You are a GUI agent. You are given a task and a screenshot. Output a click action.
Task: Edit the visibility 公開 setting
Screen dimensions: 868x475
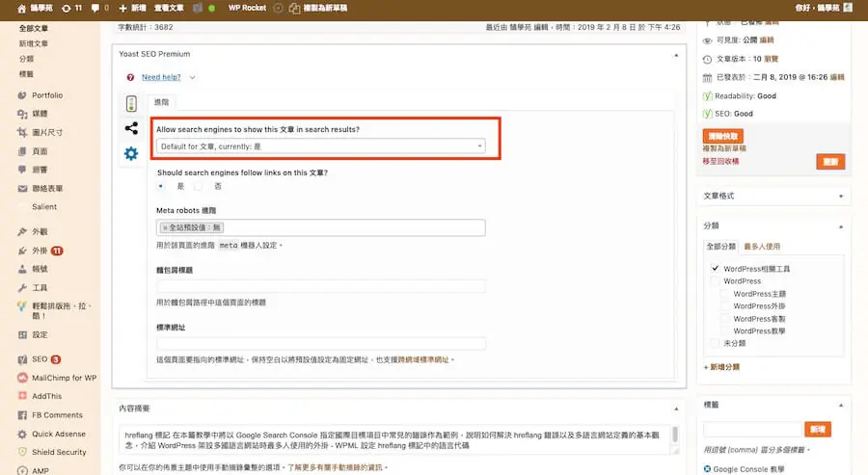(x=767, y=40)
